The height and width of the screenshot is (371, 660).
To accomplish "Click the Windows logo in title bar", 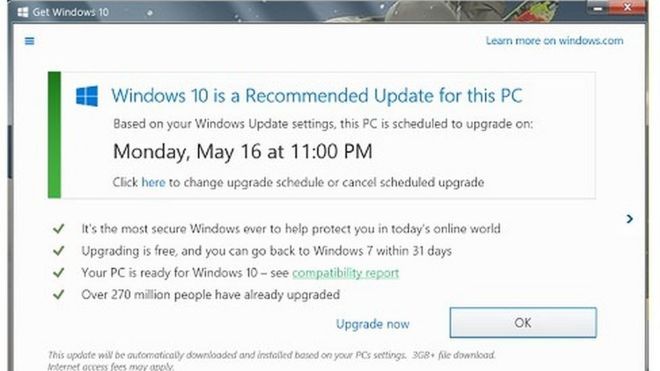I will pyautogui.click(x=23, y=12).
